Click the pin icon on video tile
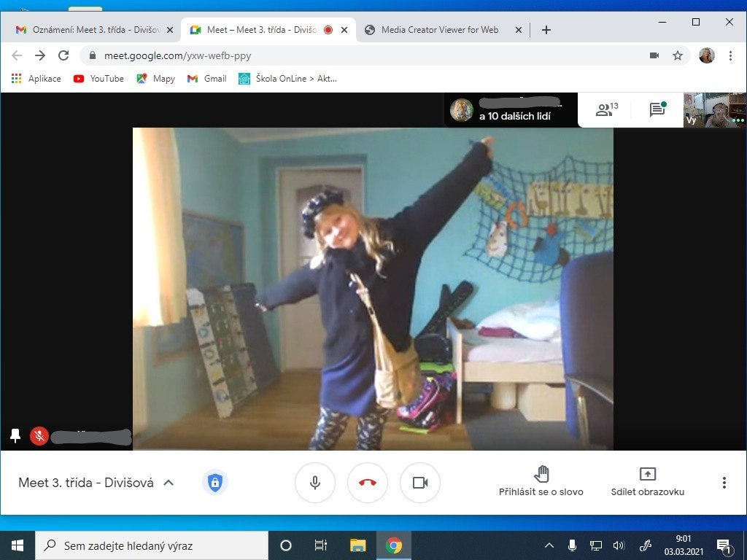Viewport: 747px width, 560px height. click(15, 435)
